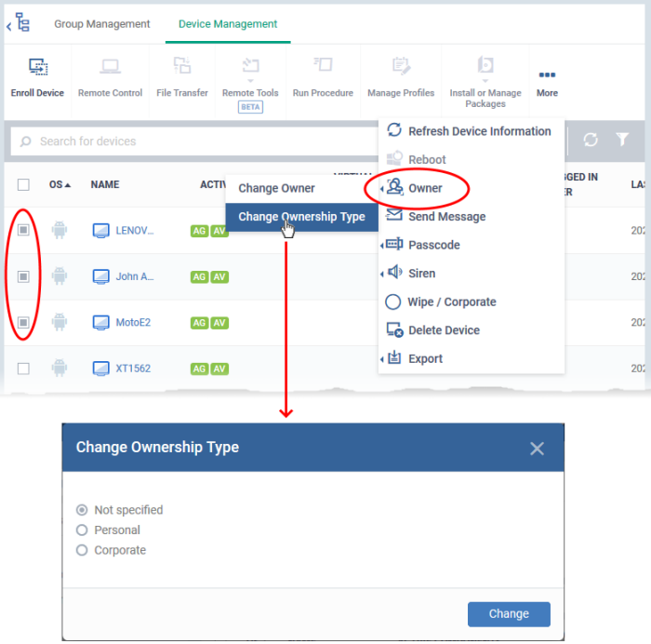Viewport: 651px width, 644px height.
Task: Click the AV badge in John A row
Action: click(219, 276)
